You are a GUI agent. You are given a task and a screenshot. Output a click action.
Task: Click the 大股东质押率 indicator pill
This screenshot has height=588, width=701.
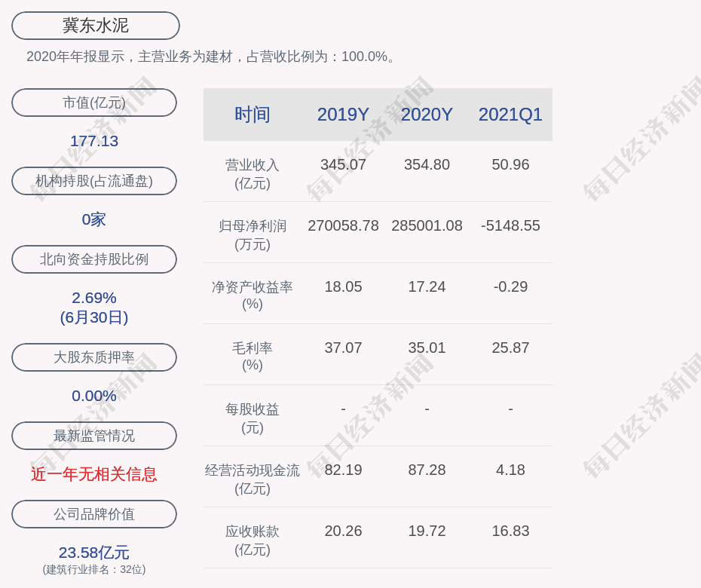tap(93, 357)
